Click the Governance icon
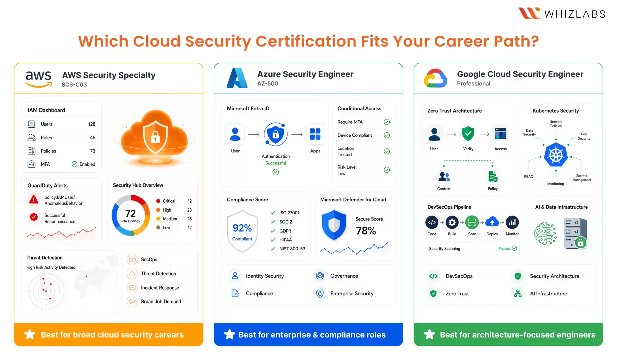This screenshot has width=617, height=364. click(320, 276)
